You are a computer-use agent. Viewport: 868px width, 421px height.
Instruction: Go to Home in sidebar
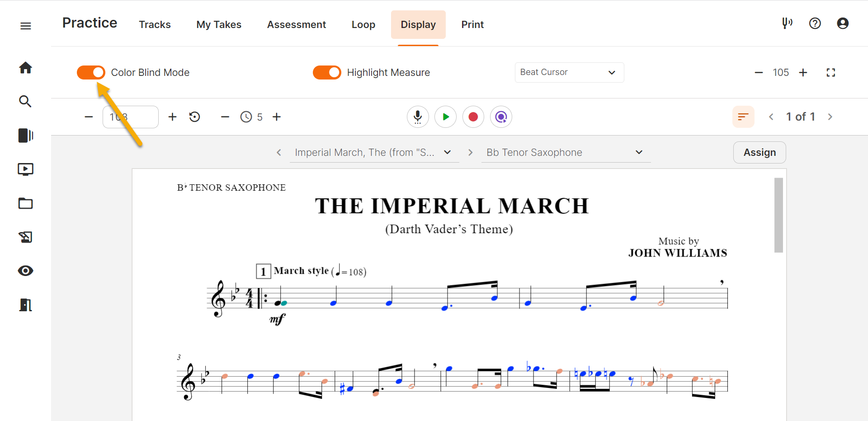[26, 68]
